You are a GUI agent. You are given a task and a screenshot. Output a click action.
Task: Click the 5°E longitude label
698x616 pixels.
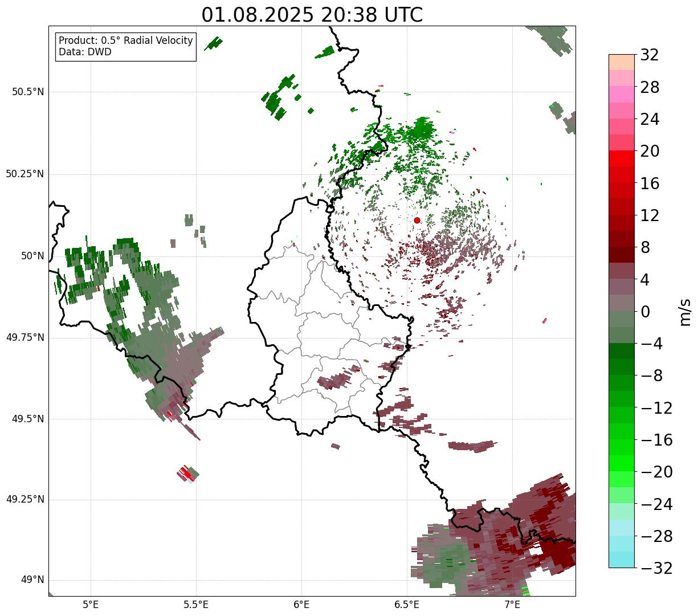click(91, 605)
